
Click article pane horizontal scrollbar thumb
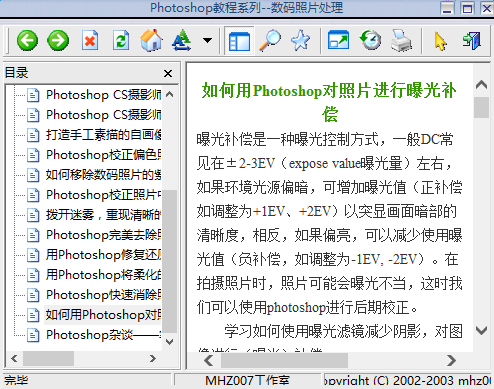click(x=284, y=360)
